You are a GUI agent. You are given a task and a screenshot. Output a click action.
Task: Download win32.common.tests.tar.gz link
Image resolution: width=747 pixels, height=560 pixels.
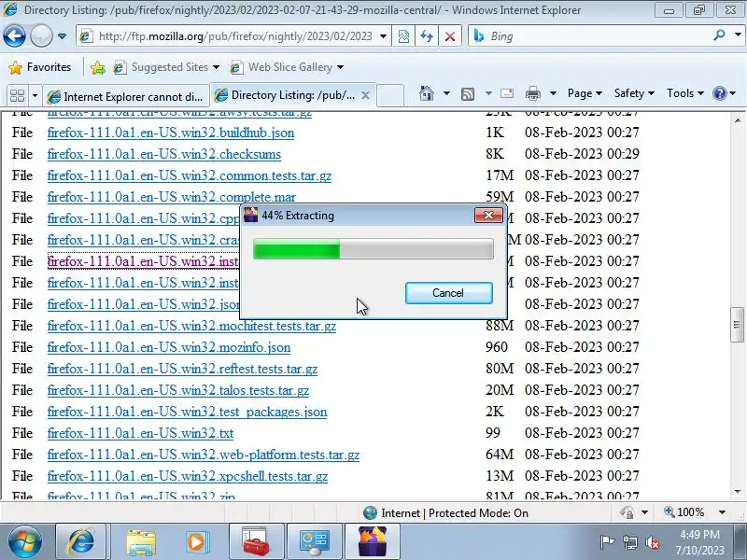pyautogui.click(x=190, y=175)
